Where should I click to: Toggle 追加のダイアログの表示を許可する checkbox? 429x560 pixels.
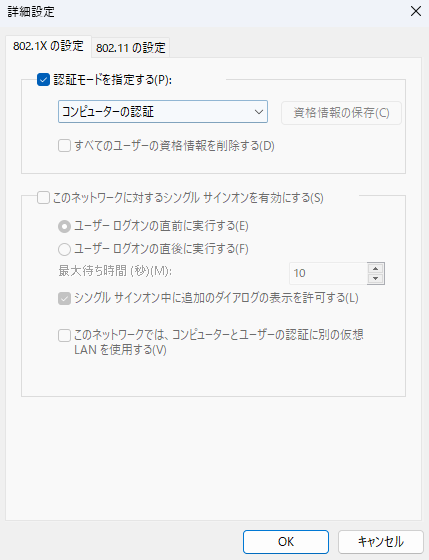point(64,299)
